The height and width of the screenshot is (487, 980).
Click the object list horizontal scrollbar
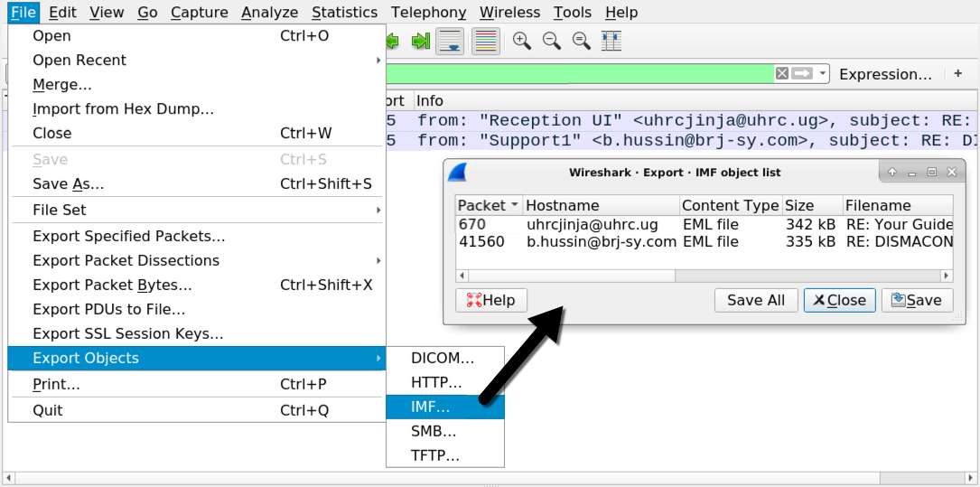click(705, 276)
